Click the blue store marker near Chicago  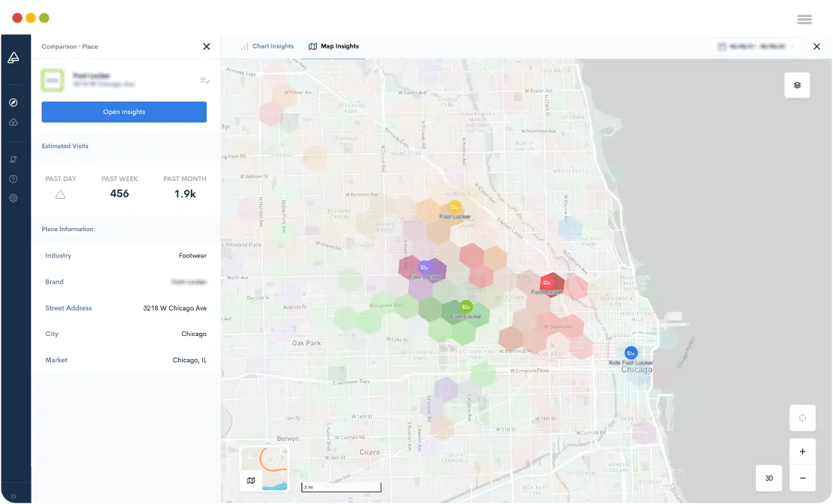(x=631, y=353)
